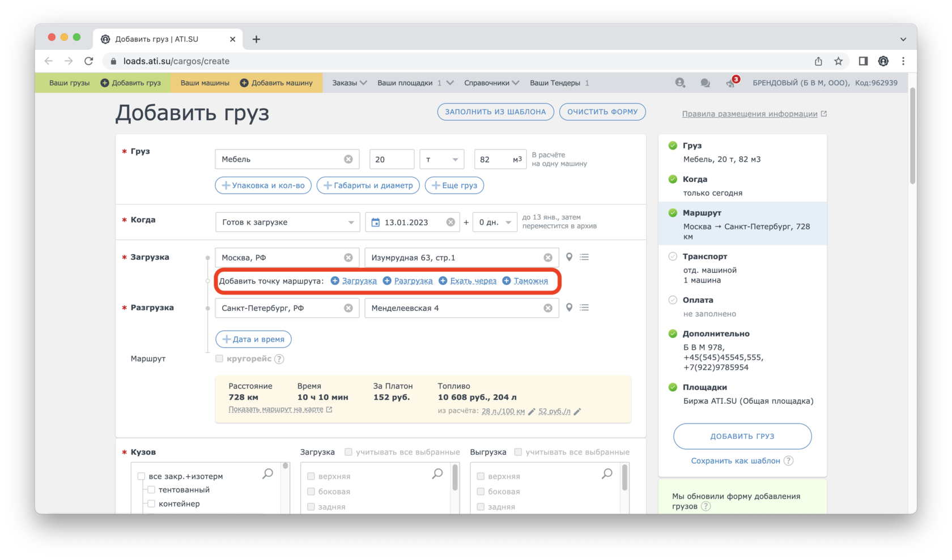This screenshot has height=560, width=952.
Task: Open list icon next to Менделеевская address
Action: tap(584, 307)
